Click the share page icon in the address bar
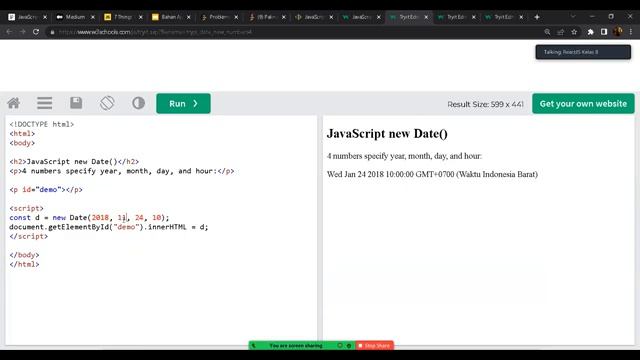Screen dimensions: 640x360 pyautogui.click(x=561, y=32)
